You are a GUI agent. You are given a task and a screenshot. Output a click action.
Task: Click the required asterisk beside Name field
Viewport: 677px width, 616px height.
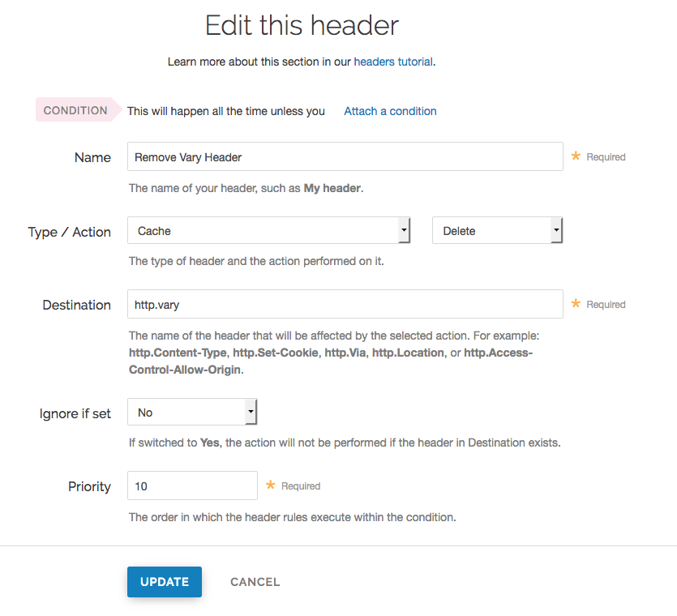(x=576, y=156)
